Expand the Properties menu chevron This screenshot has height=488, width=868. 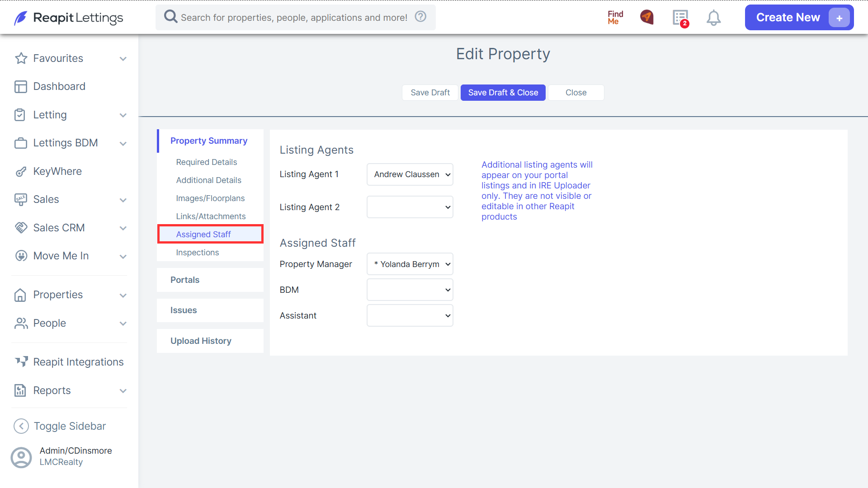pos(123,296)
